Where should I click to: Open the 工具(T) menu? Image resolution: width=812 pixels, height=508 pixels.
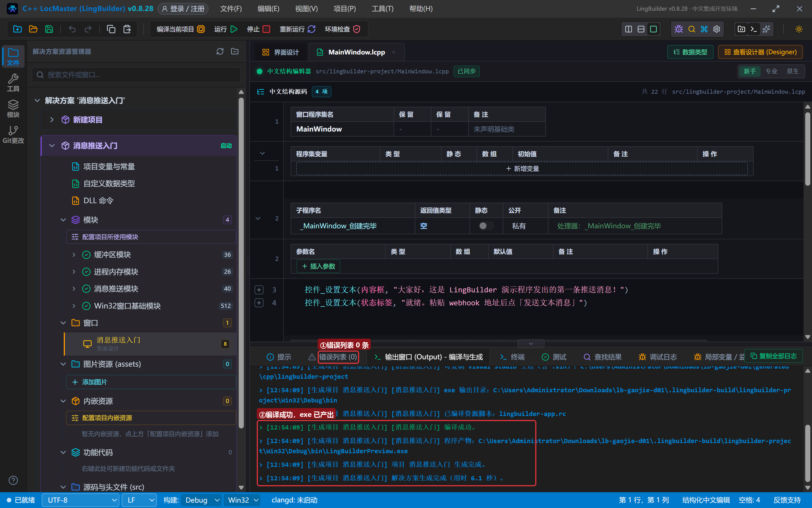pos(383,9)
